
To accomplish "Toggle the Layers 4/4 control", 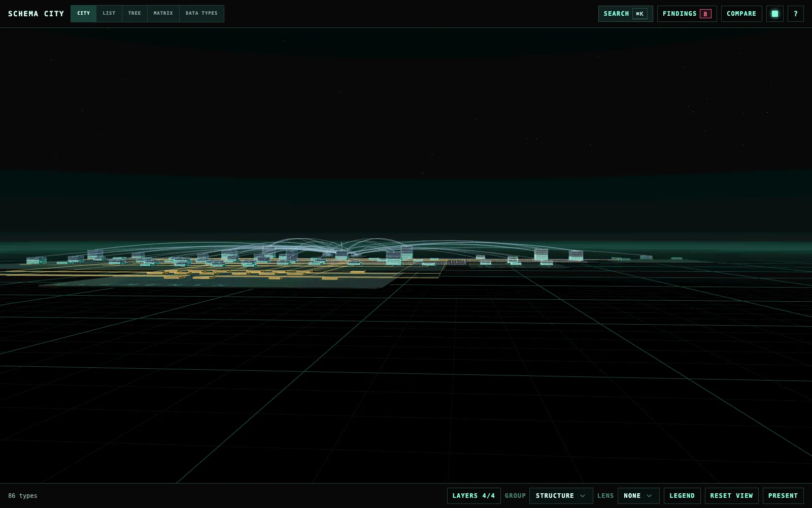I will pos(473,496).
